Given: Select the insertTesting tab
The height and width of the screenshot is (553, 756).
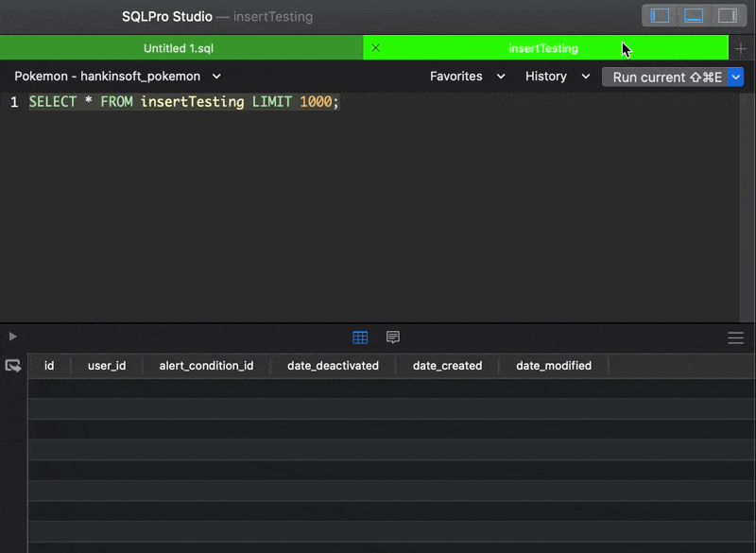Looking at the screenshot, I should pyautogui.click(x=545, y=48).
